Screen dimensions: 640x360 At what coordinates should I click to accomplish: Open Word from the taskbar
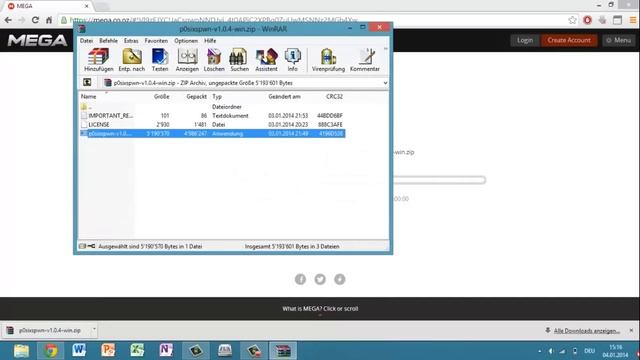pyautogui.click(x=79, y=351)
